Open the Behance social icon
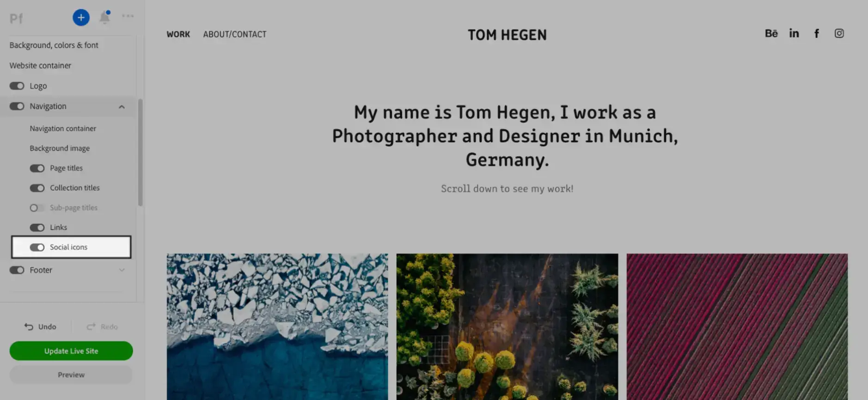868x400 pixels. (x=771, y=33)
